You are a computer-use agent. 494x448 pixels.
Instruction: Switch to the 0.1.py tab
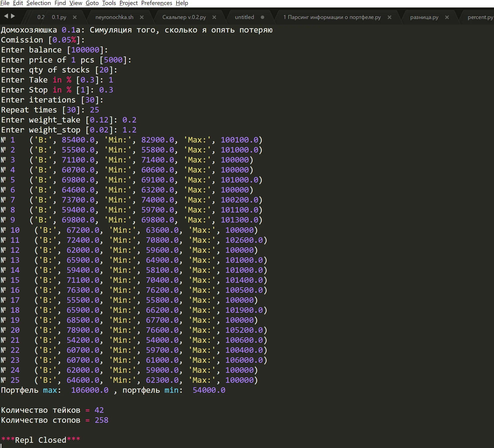[x=59, y=17]
